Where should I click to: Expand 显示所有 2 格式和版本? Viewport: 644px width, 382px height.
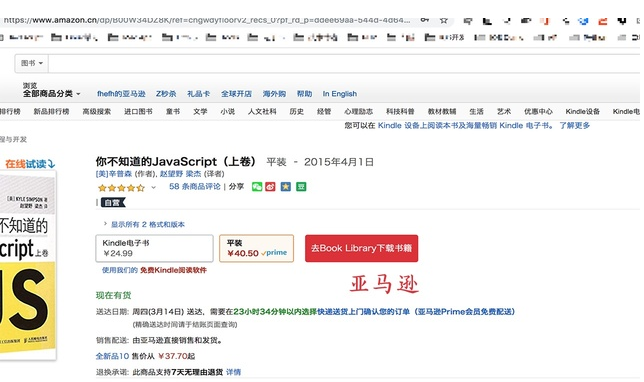click(x=147, y=224)
